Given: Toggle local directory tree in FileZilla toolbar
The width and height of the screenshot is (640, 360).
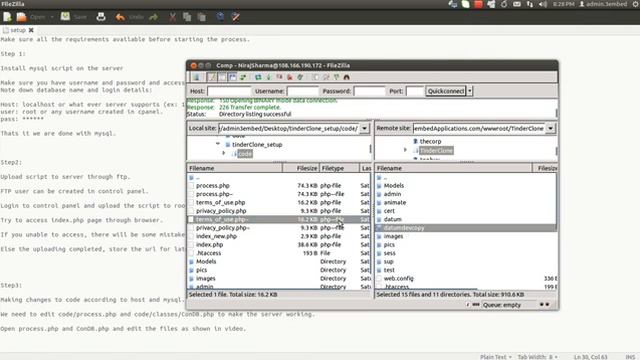Looking at the screenshot, I should click(x=222, y=77).
